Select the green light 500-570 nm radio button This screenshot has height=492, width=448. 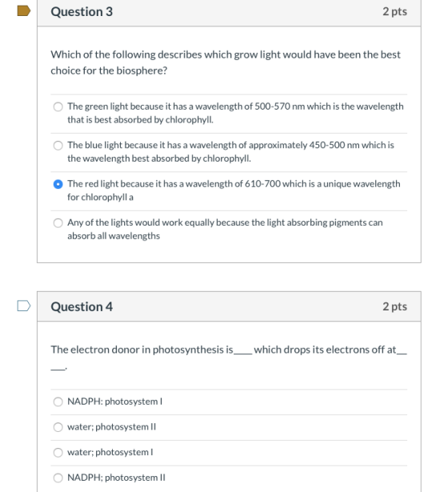[x=58, y=106]
